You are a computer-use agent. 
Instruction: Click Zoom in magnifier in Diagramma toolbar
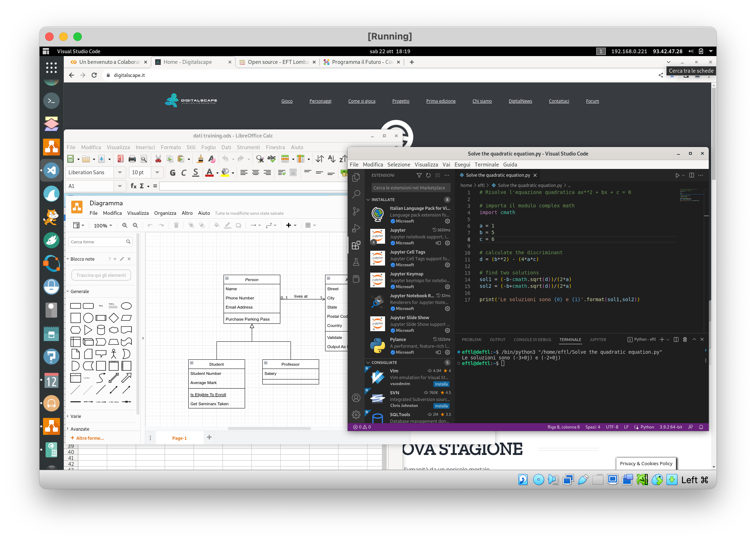click(124, 225)
